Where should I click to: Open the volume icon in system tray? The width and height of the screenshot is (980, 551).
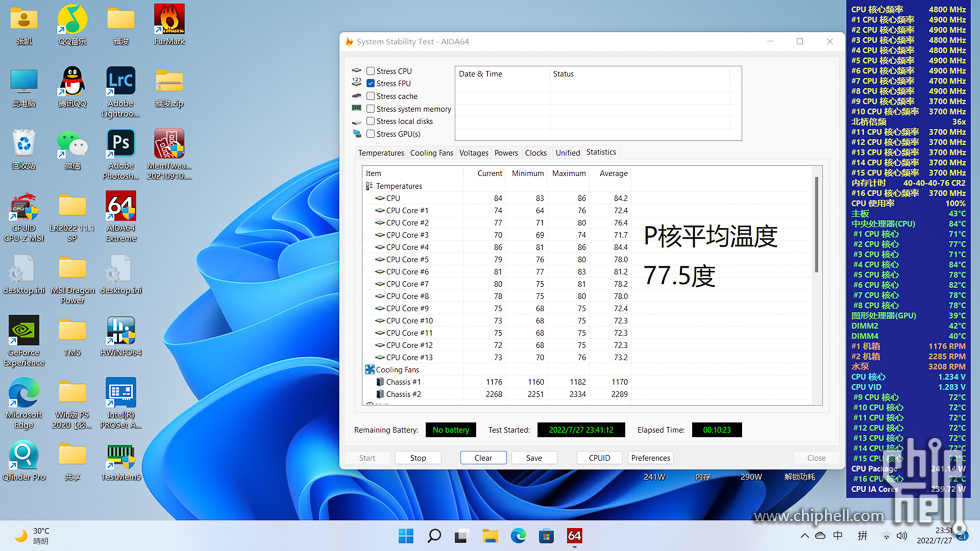click(x=902, y=536)
